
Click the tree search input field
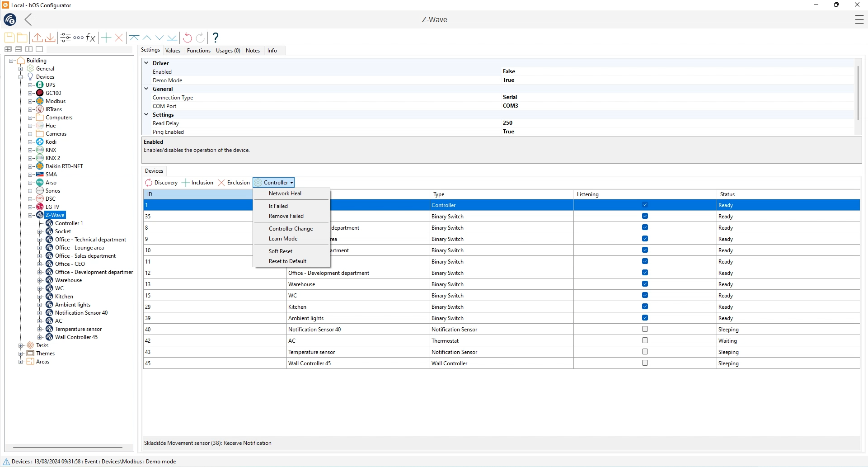[x=89, y=49]
